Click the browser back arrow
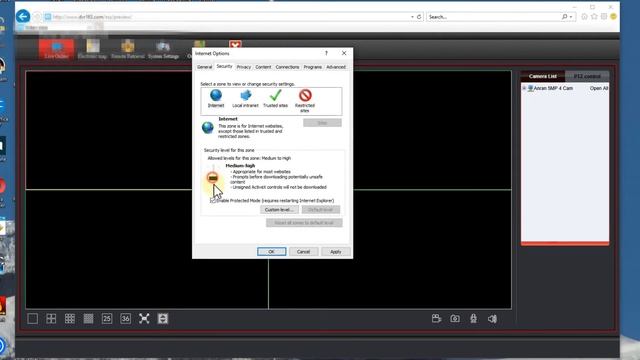The height and width of the screenshot is (360, 640). point(23,16)
